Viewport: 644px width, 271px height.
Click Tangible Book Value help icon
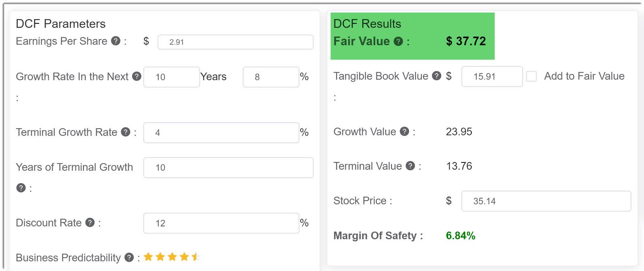[436, 76]
